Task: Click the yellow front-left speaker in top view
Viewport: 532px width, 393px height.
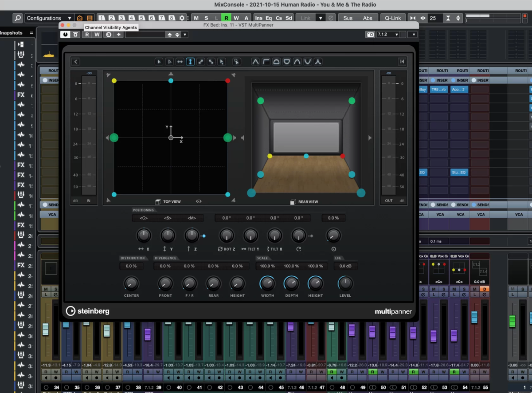Action: click(114, 81)
